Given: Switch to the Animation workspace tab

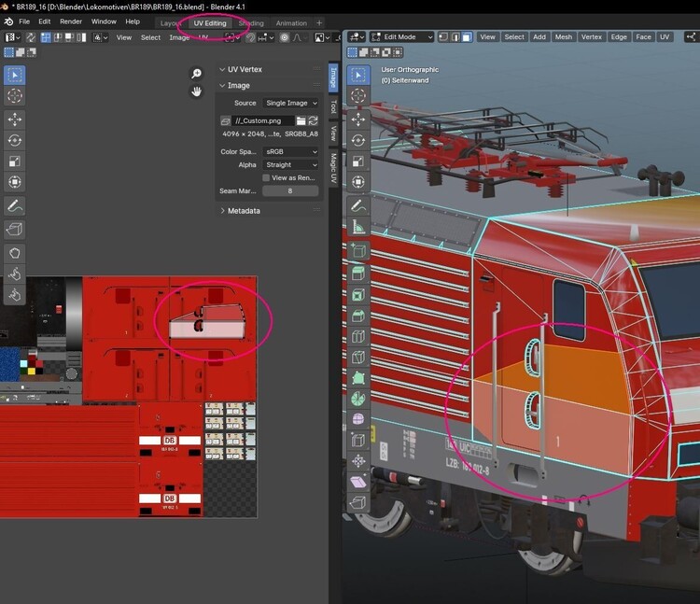Looking at the screenshot, I should click(x=291, y=23).
